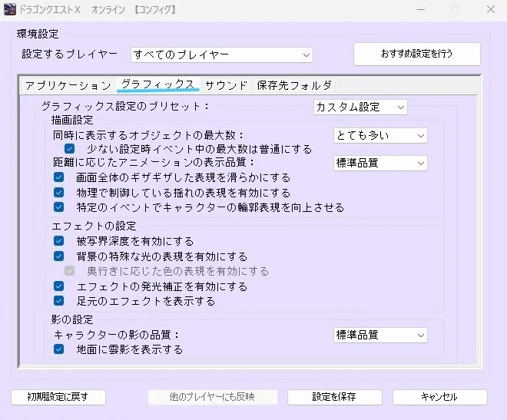The width and height of the screenshot is (507, 420).
Task: Uncheck エフェクトの発光補正を有効にする
Action: point(59,286)
